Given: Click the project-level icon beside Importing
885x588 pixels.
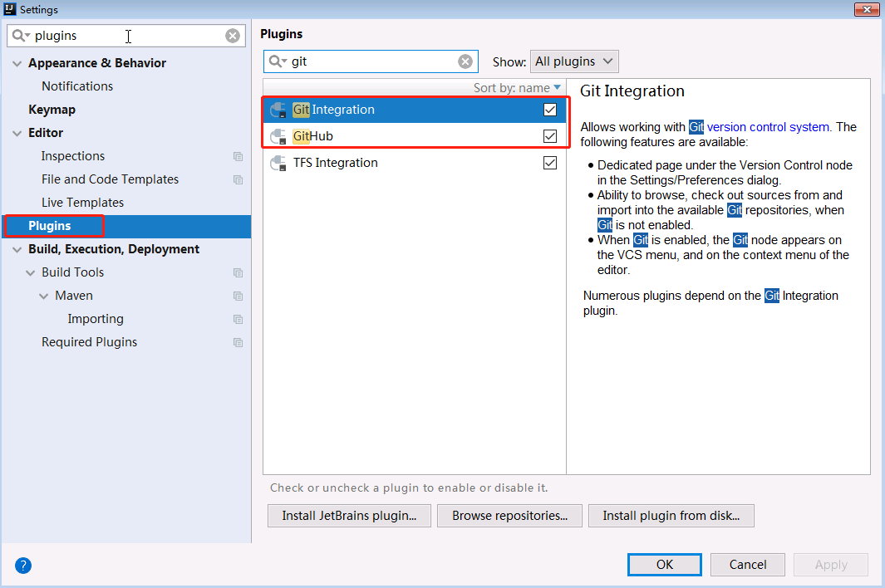Looking at the screenshot, I should [x=238, y=319].
